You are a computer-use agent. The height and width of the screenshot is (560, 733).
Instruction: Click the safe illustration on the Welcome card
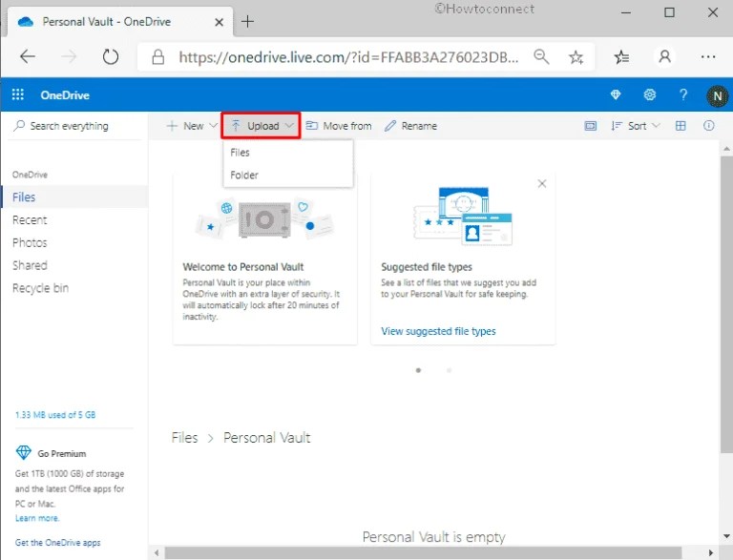[264, 219]
